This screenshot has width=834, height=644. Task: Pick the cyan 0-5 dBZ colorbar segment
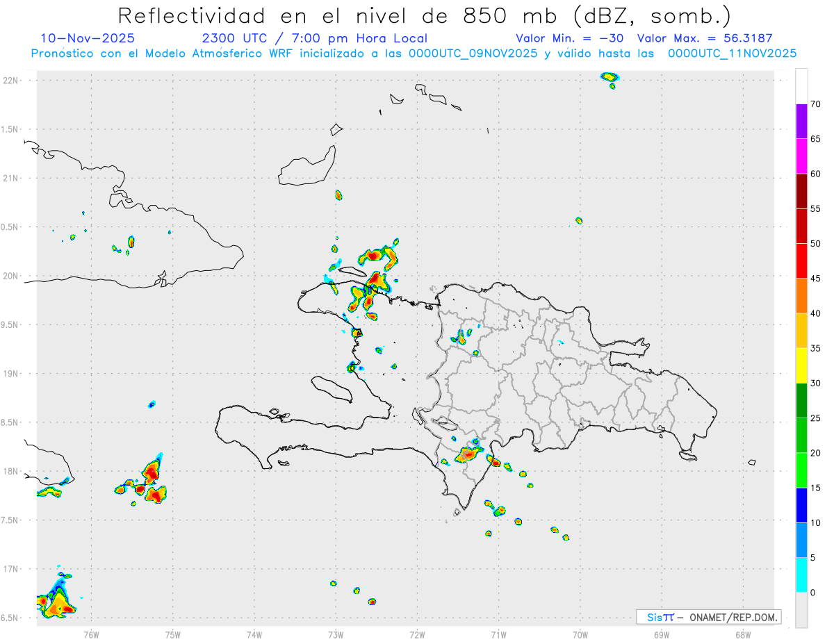[x=801, y=575]
